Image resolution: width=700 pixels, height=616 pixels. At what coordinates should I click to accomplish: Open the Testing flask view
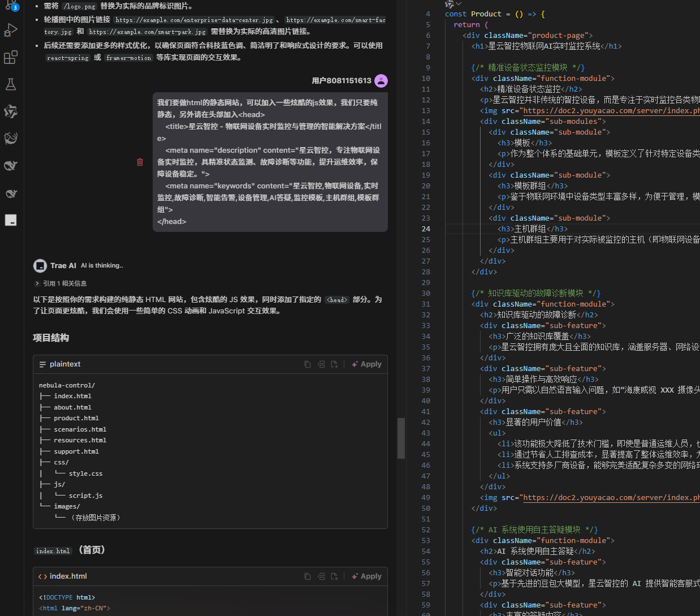click(x=11, y=84)
